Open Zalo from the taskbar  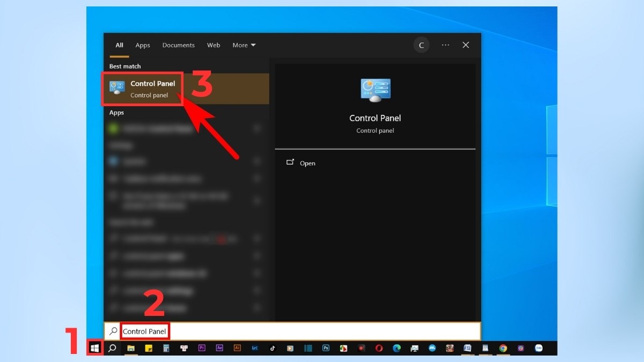tap(538, 348)
